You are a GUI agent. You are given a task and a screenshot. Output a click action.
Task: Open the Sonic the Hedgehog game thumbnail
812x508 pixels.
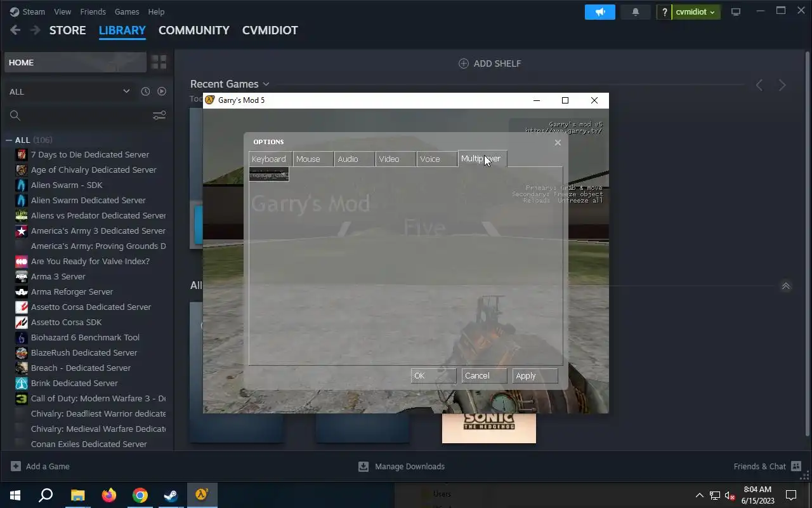coord(489,428)
